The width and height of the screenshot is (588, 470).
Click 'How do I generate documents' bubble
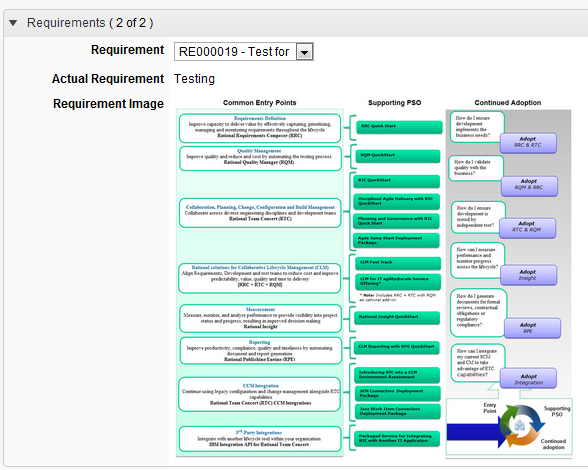(x=478, y=312)
